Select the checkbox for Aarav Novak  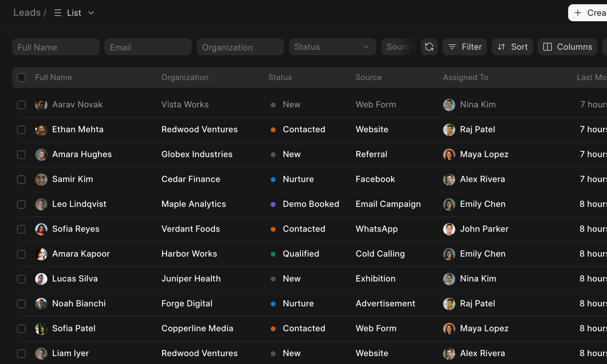coord(21,105)
